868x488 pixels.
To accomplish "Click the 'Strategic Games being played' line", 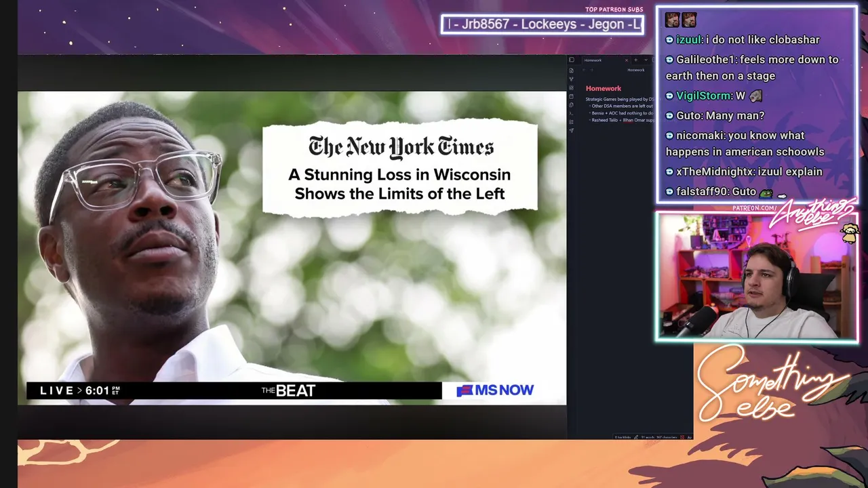I will (619, 99).
